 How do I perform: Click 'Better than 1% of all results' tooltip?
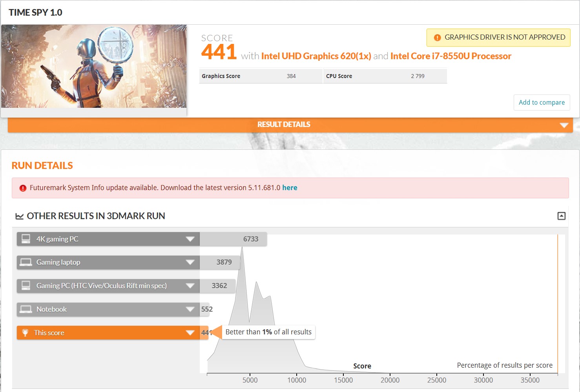[x=268, y=332]
